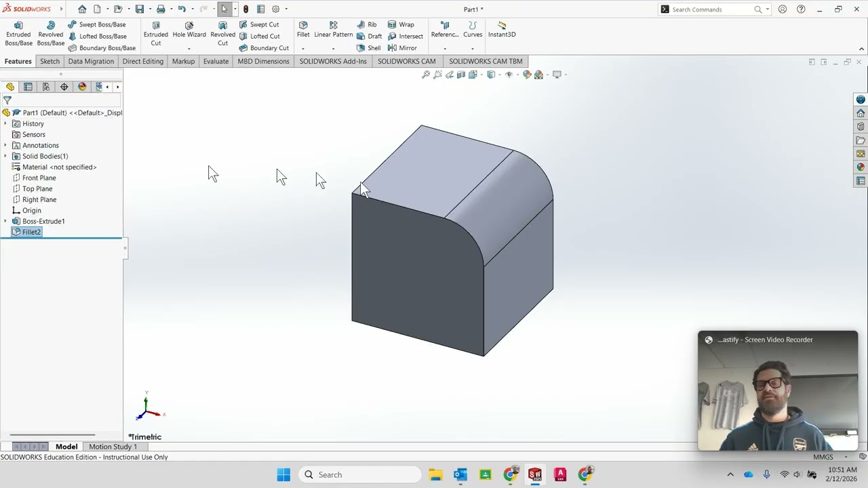Activate the Wrap feature
This screenshot has width=868, height=488.
point(401,24)
